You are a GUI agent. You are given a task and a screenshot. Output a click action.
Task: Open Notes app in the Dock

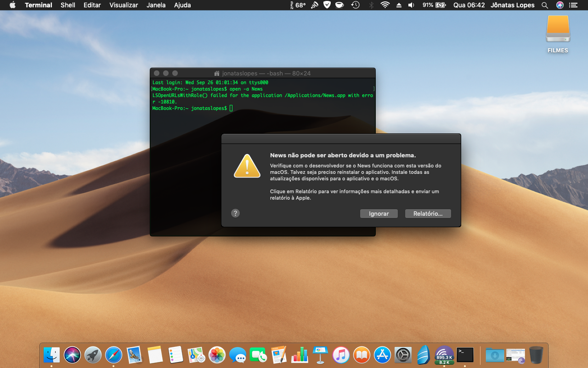click(x=155, y=355)
